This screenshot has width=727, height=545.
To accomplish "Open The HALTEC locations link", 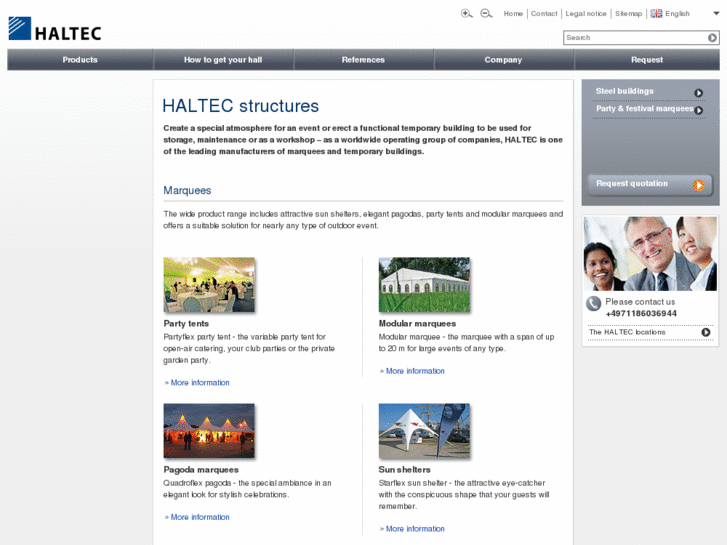I will [x=627, y=332].
